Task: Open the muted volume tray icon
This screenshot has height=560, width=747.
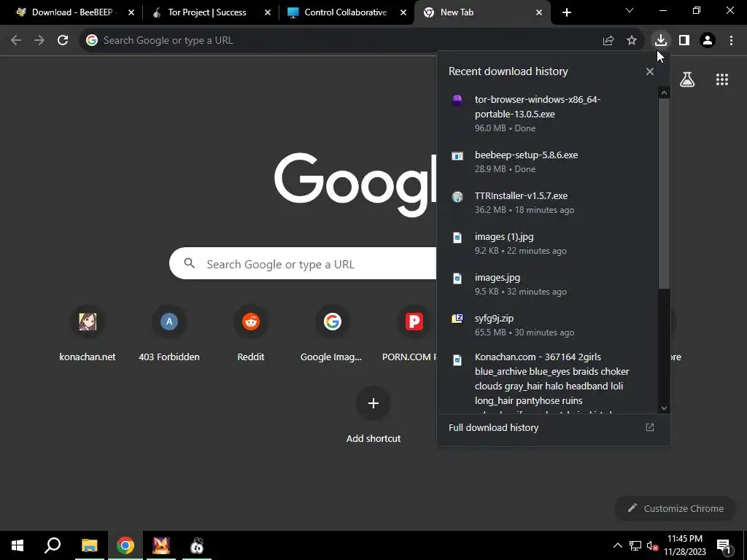Action: click(x=652, y=545)
